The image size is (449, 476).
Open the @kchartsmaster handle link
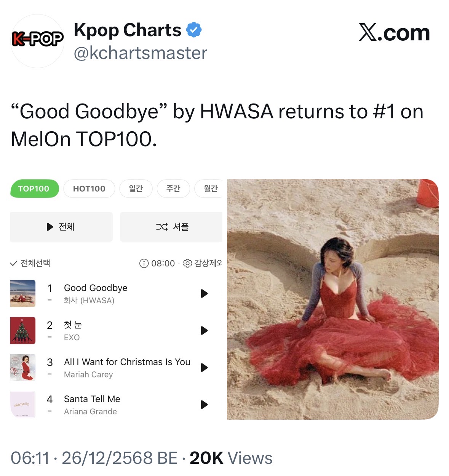point(141,53)
